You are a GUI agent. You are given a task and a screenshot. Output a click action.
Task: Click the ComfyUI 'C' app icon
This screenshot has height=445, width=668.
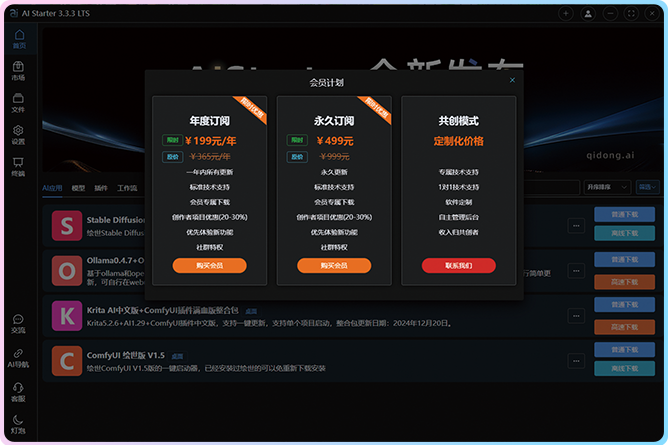click(x=67, y=361)
